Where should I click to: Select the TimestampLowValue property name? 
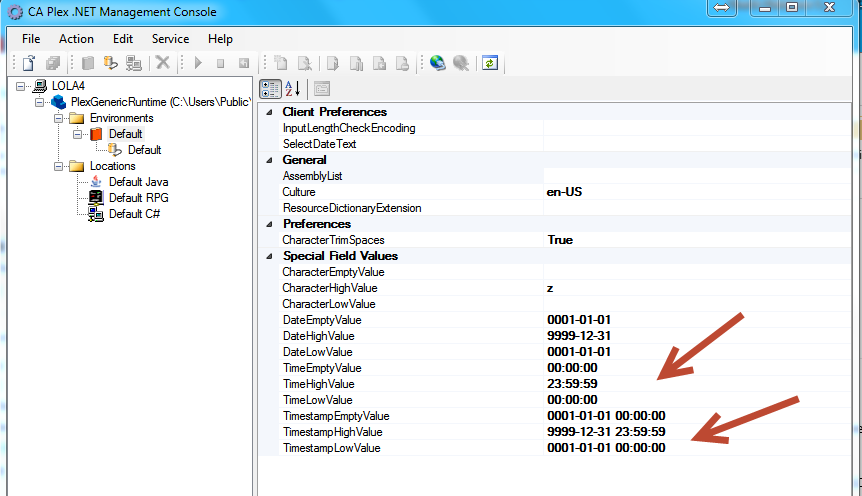pyautogui.click(x=331, y=448)
